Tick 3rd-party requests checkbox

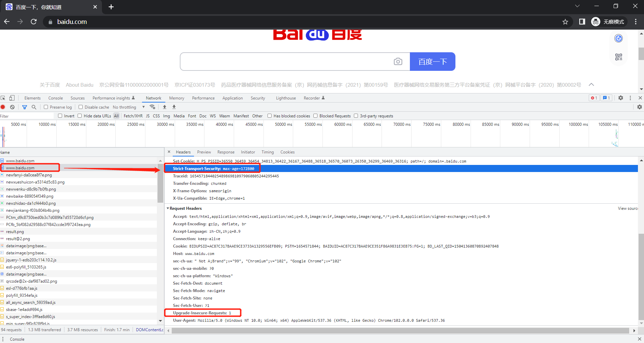(x=356, y=116)
